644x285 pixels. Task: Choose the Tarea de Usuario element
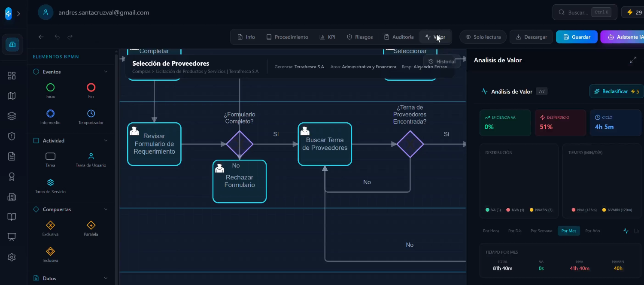coord(91,160)
